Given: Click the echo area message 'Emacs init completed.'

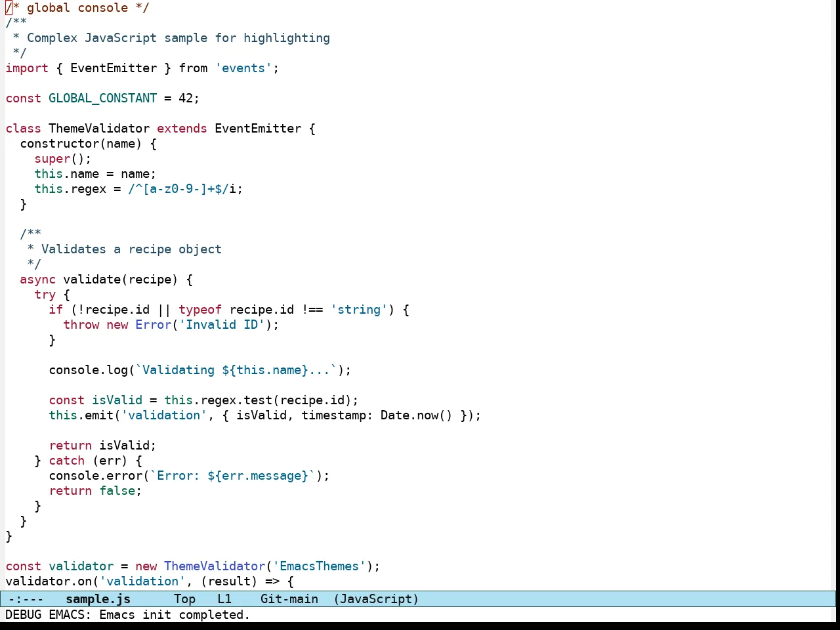Looking at the screenshot, I should point(175,615).
